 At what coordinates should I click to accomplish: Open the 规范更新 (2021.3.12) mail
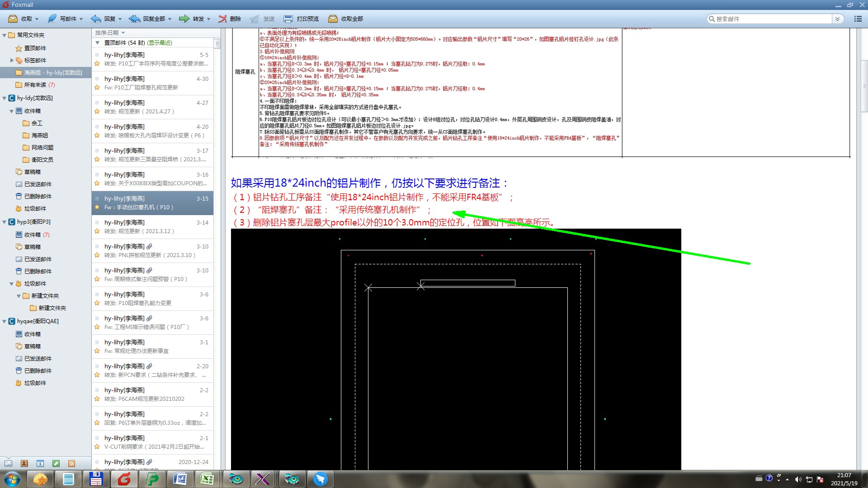tap(152, 227)
